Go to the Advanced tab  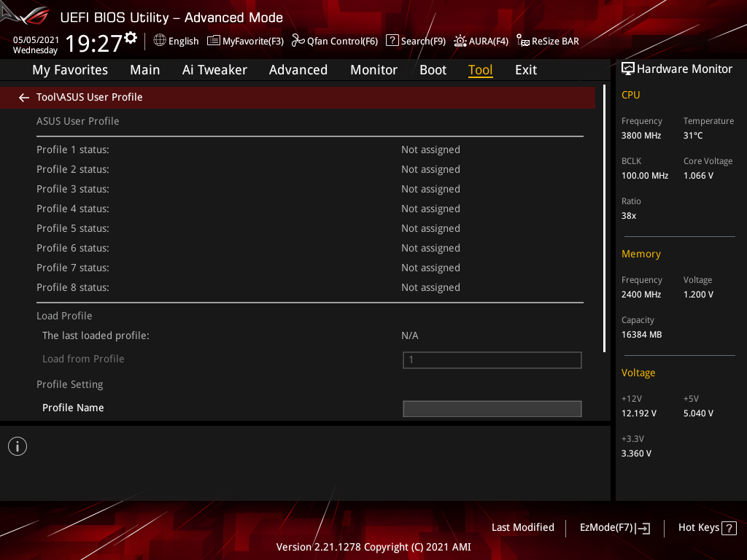coord(298,70)
